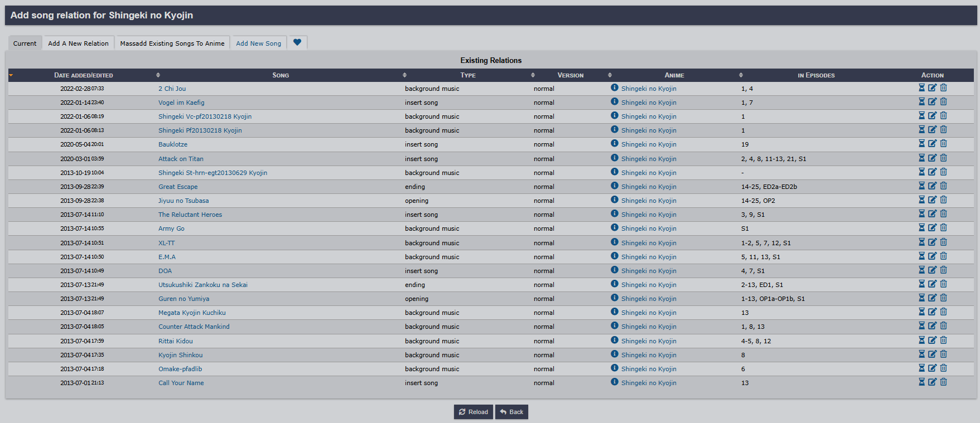980x423 pixels.
Task: Edit the Guren no Yumiya relation
Action: (932, 298)
